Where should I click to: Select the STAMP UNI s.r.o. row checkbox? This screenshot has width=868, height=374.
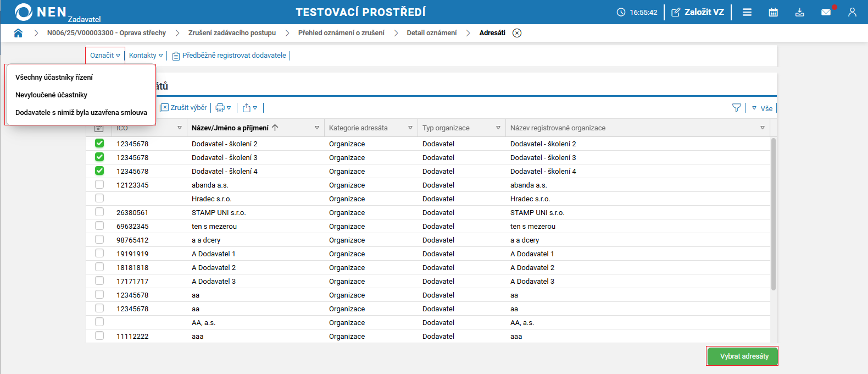click(x=99, y=212)
